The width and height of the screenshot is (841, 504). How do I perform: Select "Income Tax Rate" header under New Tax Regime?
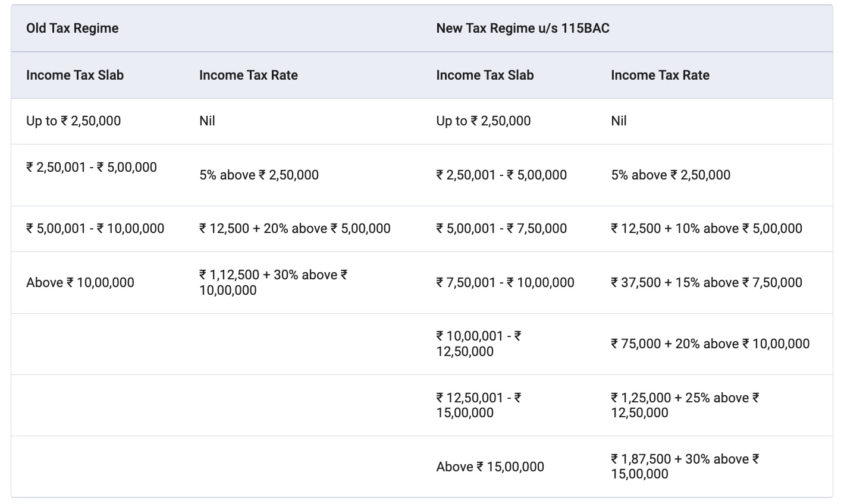point(660,75)
